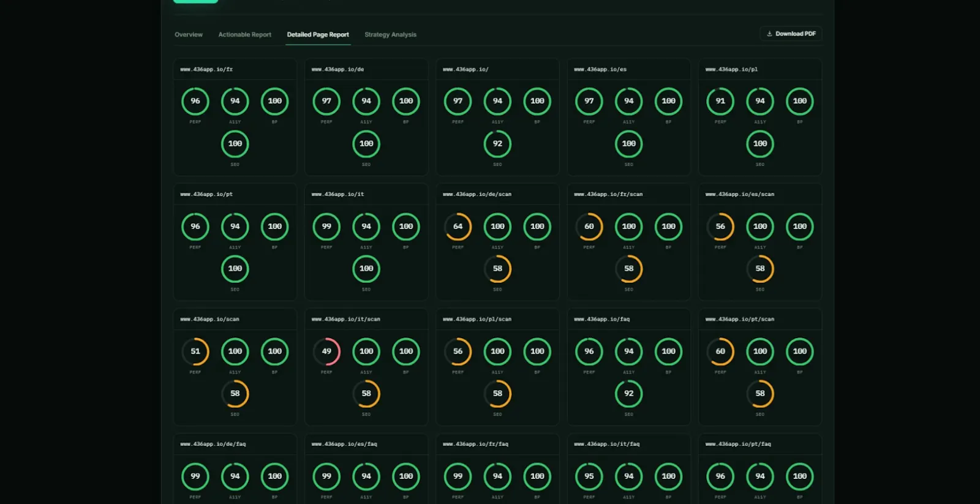Click the www.436app.io/it/scan card title
Viewport: 980px width, 504px height.
tap(345, 319)
